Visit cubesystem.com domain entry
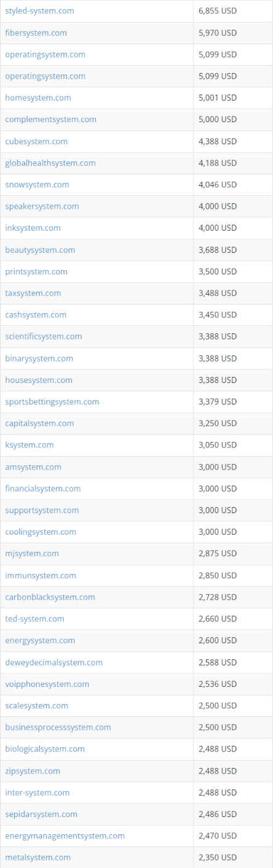This screenshot has height=868, width=273. coord(36,141)
